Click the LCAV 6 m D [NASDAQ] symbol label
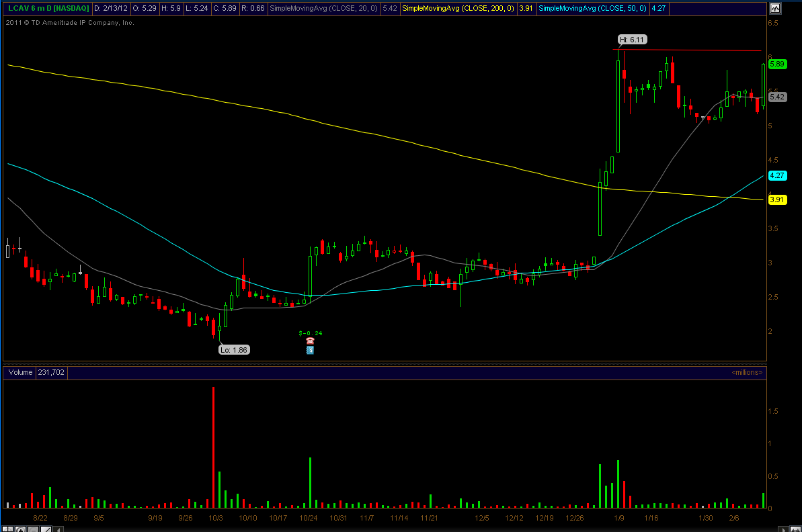Viewport: 802px width, 532px height. tap(48, 8)
